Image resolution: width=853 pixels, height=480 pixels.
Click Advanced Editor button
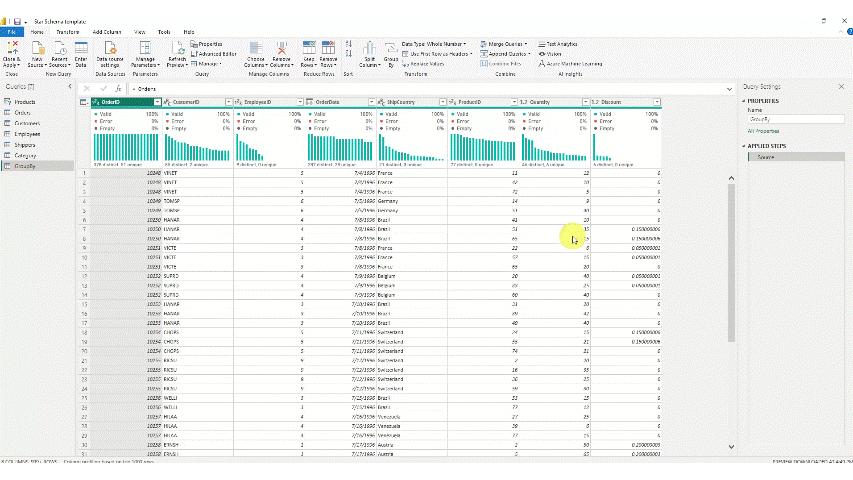(x=216, y=54)
